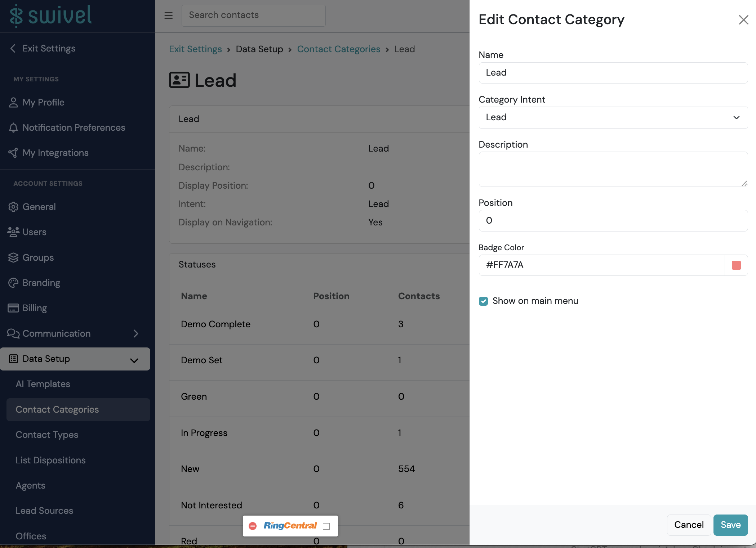Click the Groups layers icon
This screenshot has width=756, height=548.
pyautogui.click(x=13, y=258)
